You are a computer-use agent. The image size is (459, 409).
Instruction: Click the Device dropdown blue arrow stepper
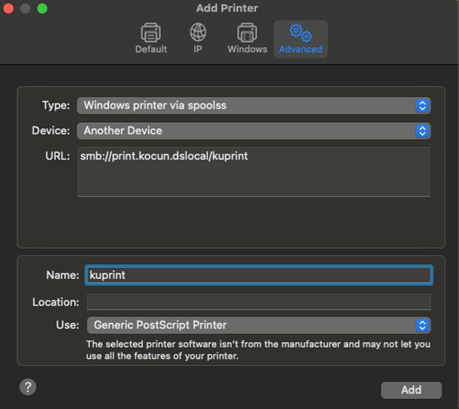tap(422, 131)
